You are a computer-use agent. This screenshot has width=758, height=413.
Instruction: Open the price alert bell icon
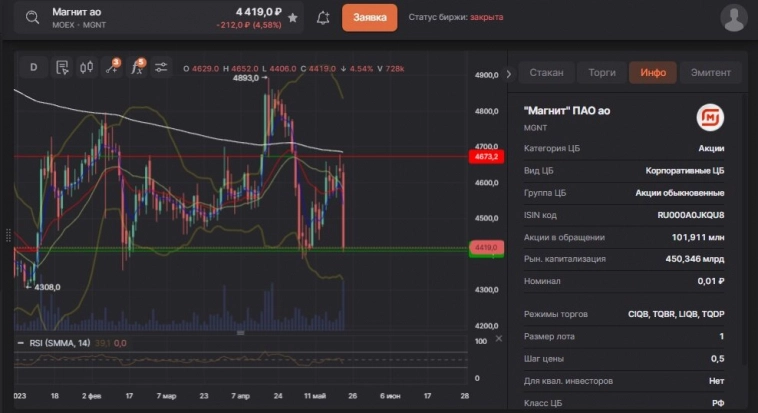pos(323,18)
